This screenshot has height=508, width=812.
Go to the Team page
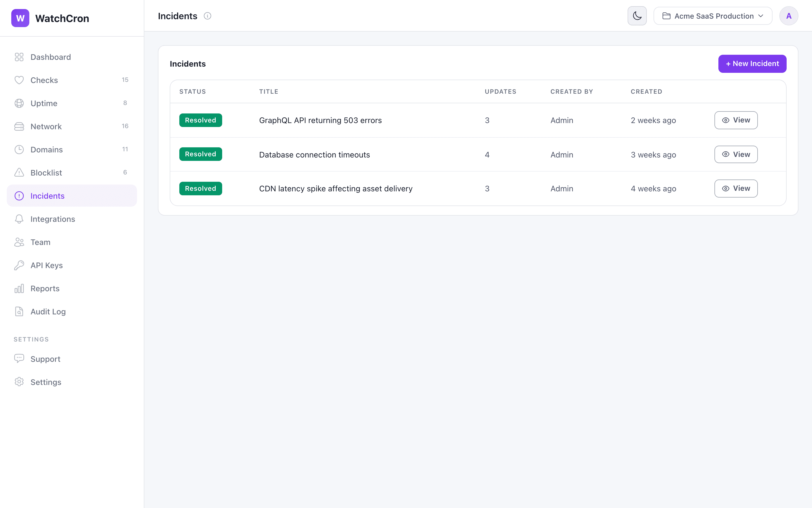click(x=72, y=242)
